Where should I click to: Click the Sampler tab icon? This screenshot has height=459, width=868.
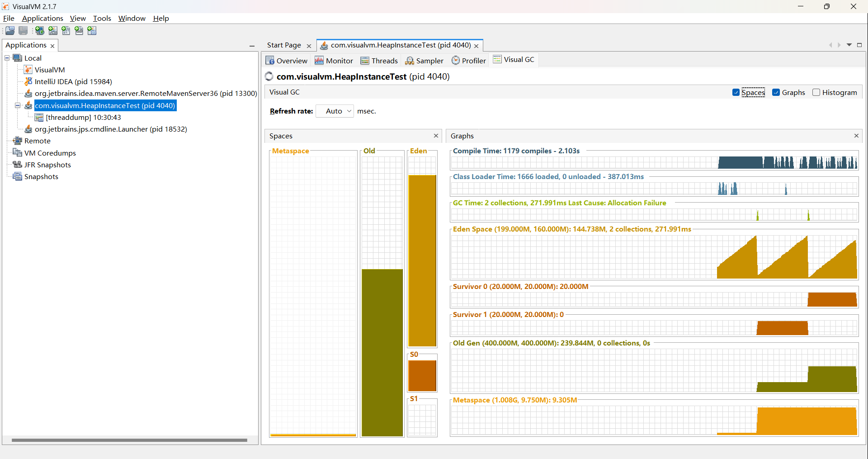click(x=410, y=61)
